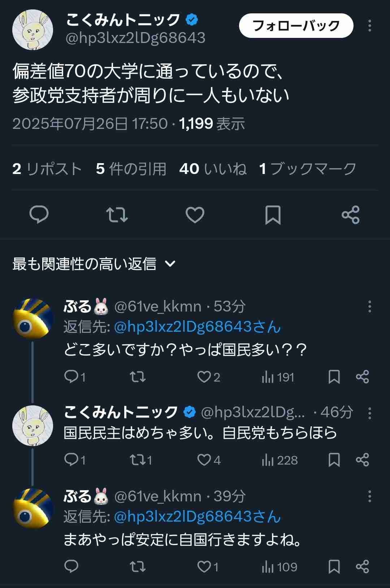Open the 2 リポスト reposts list

pyautogui.click(x=47, y=169)
